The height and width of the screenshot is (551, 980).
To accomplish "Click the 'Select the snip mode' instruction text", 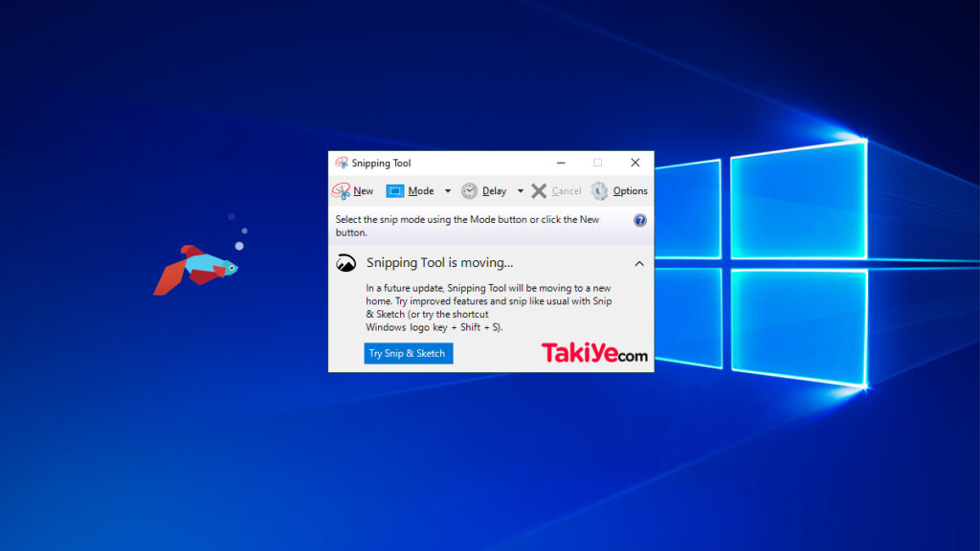I will (467, 226).
